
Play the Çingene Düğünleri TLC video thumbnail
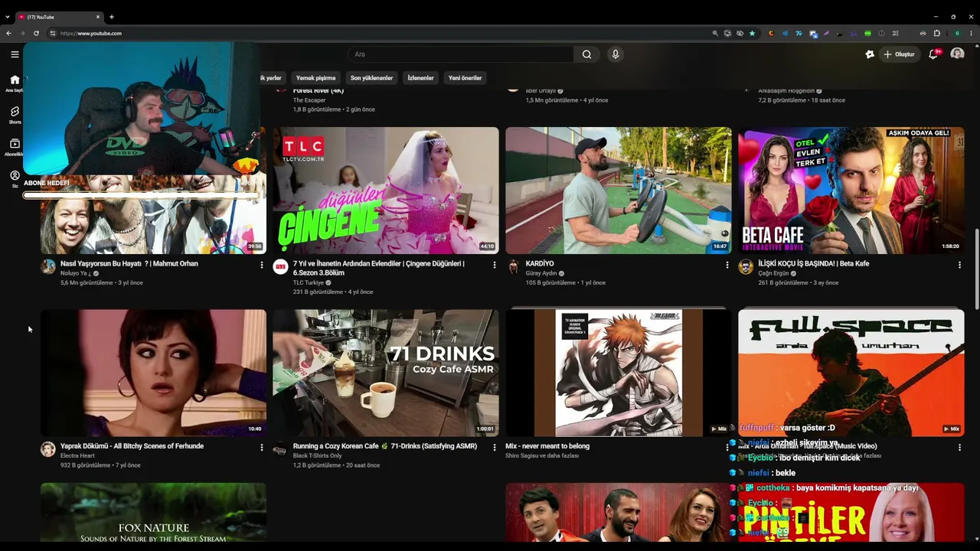coord(386,190)
